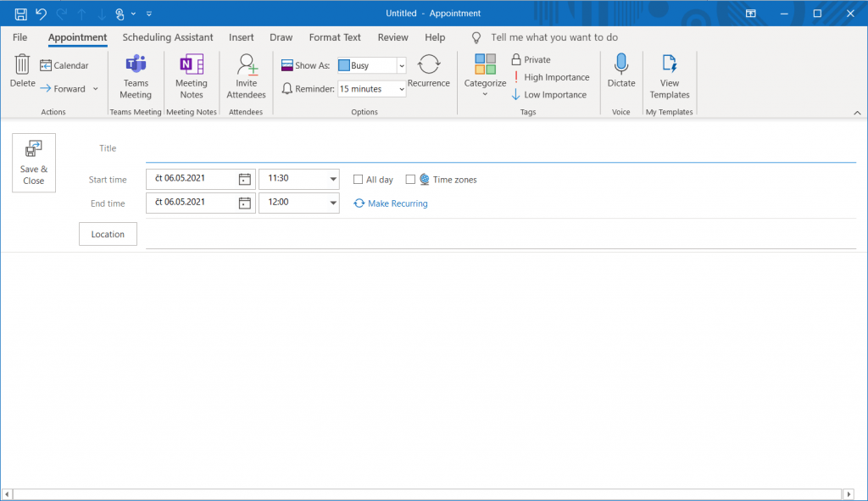Delete the appointment using the trash icon
Viewport: 868px width, 501px height.
click(x=22, y=66)
